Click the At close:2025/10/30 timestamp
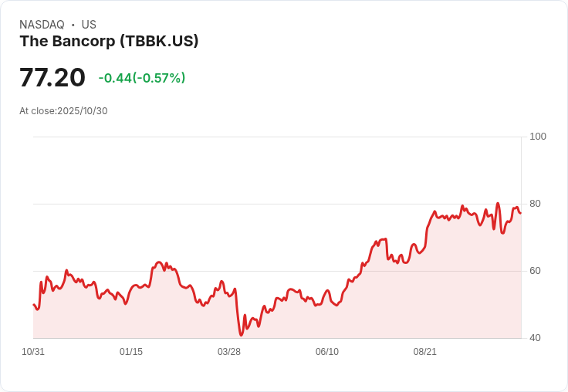 click(x=63, y=111)
